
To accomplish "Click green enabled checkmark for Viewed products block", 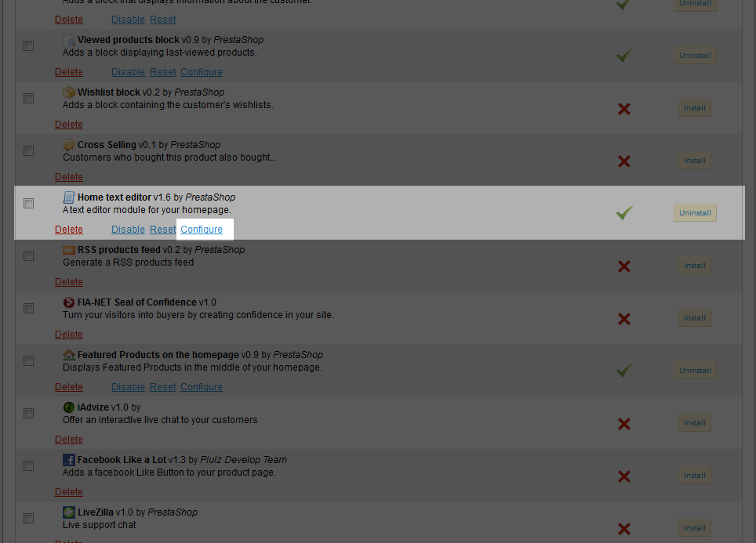I will [624, 56].
